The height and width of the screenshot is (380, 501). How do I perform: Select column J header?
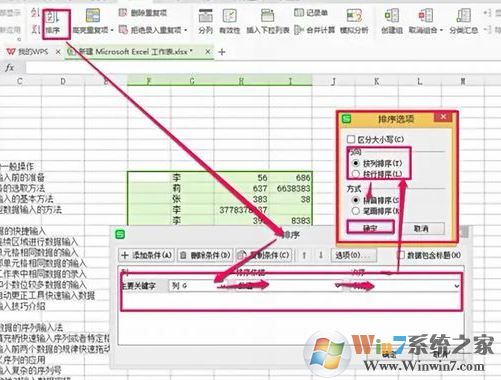coord(333,81)
